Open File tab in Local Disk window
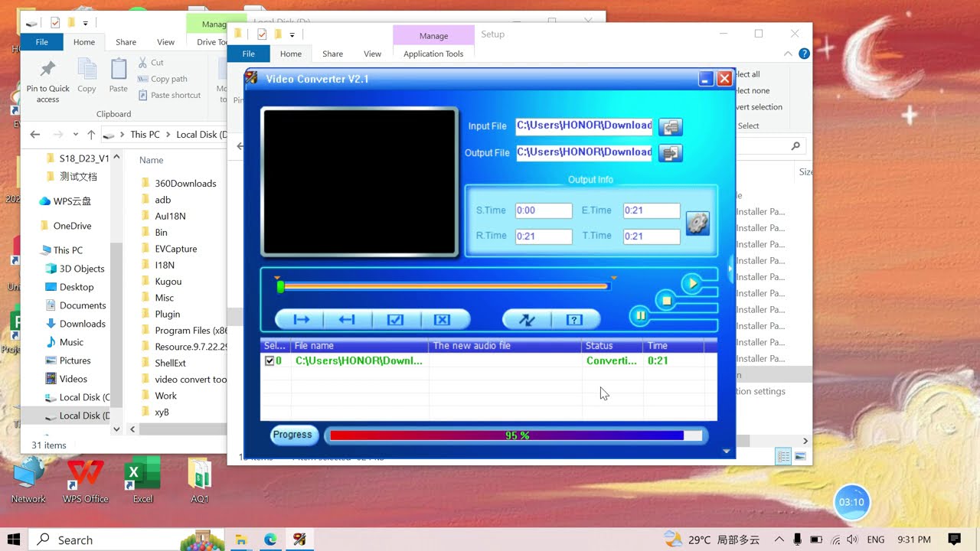Image resolution: width=980 pixels, height=551 pixels. pos(41,42)
